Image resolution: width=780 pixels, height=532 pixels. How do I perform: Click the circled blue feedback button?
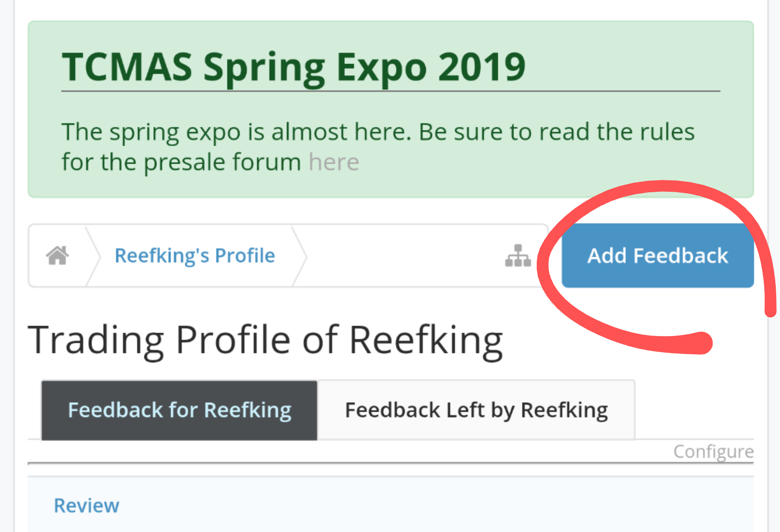[657, 255]
